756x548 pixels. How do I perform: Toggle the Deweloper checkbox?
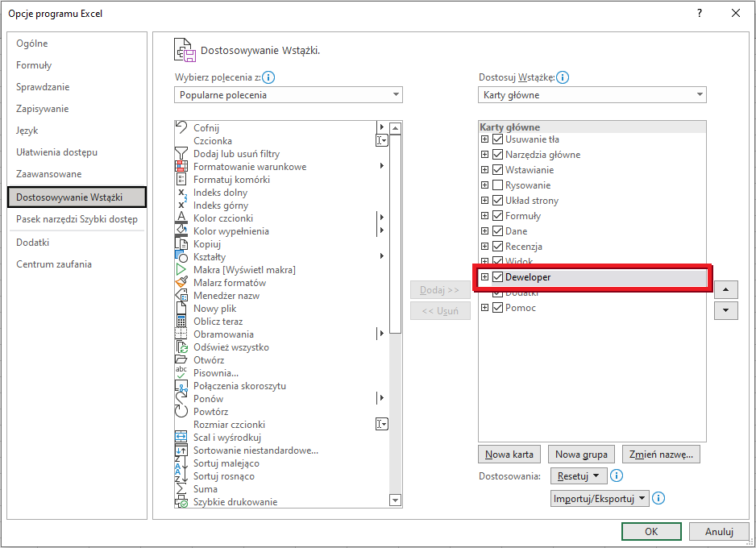(497, 276)
